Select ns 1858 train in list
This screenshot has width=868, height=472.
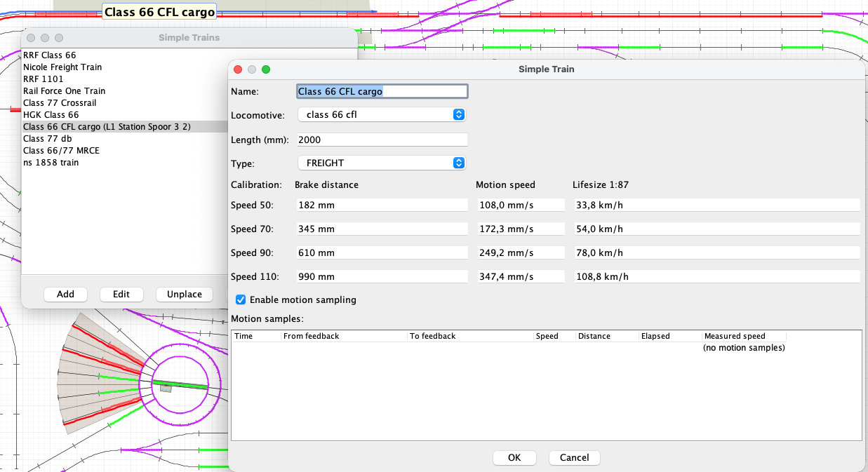pyautogui.click(x=125, y=162)
